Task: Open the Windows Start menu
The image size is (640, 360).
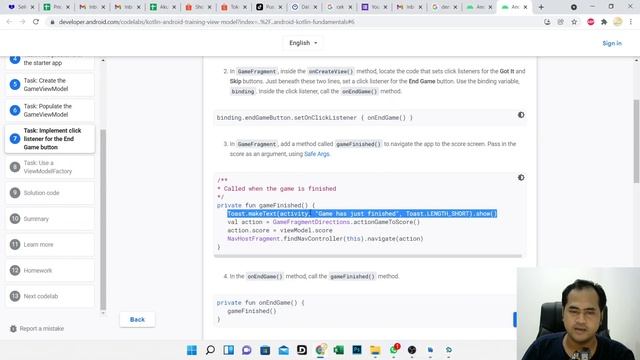Action: click(191, 350)
